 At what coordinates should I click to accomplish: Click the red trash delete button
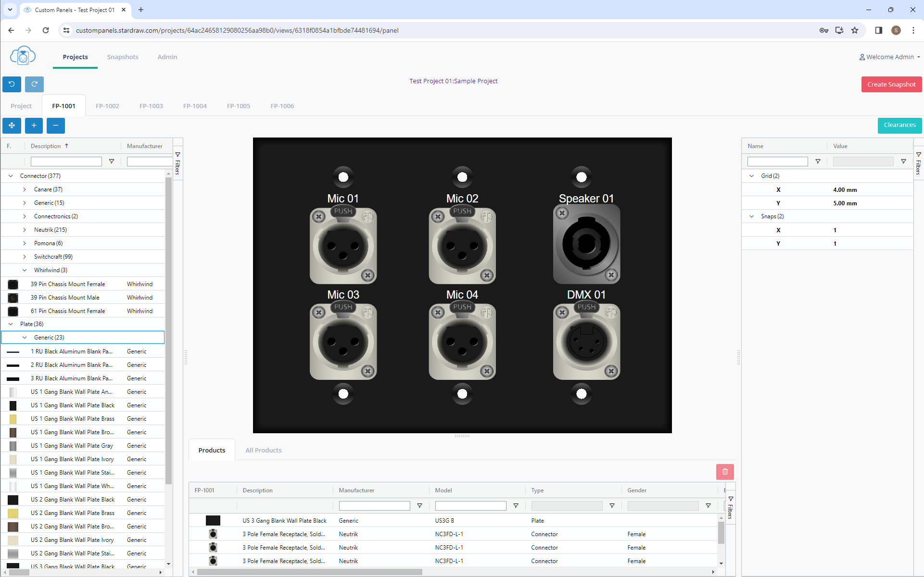click(x=725, y=472)
